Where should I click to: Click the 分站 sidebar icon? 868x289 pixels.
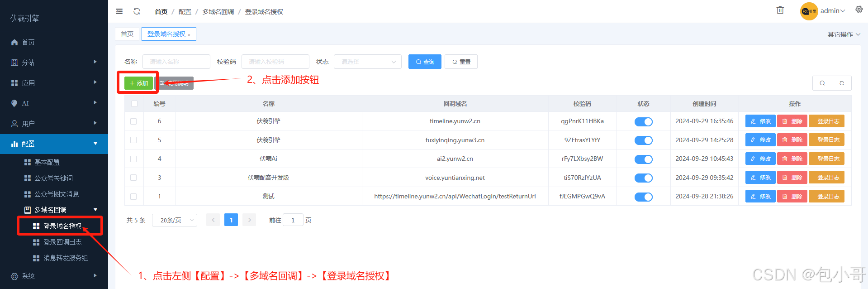pos(14,63)
